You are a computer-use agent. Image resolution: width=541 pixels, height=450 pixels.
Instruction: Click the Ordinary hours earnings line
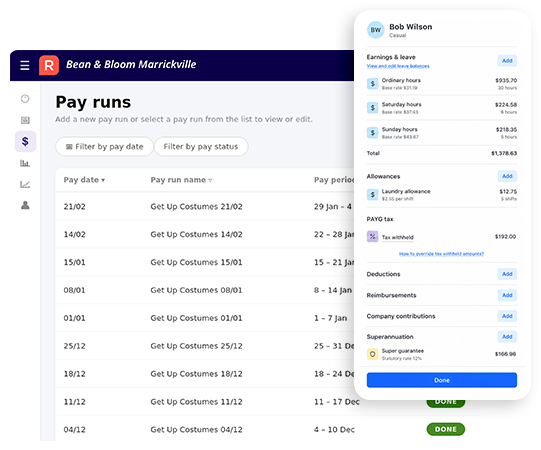coord(442,84)
